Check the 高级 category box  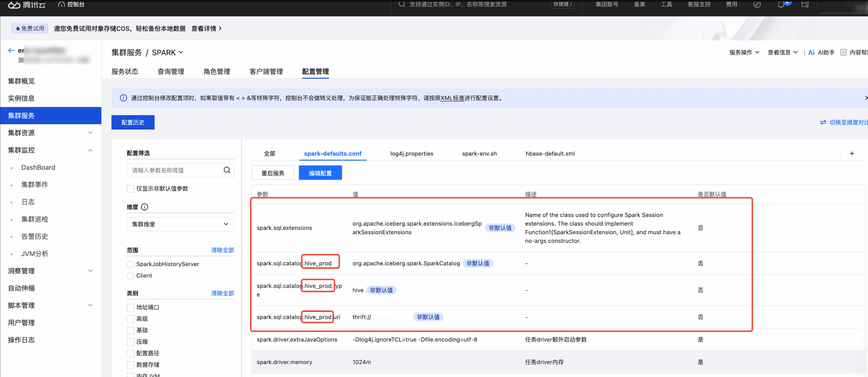[130, 319]
